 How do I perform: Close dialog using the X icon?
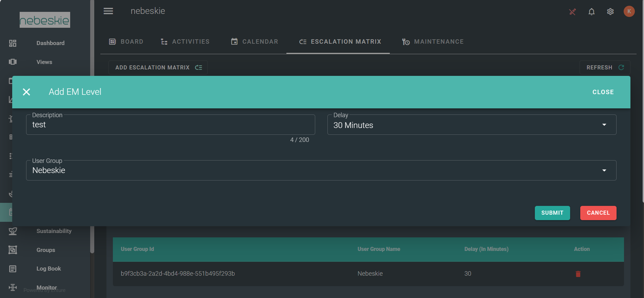(26, 92)
